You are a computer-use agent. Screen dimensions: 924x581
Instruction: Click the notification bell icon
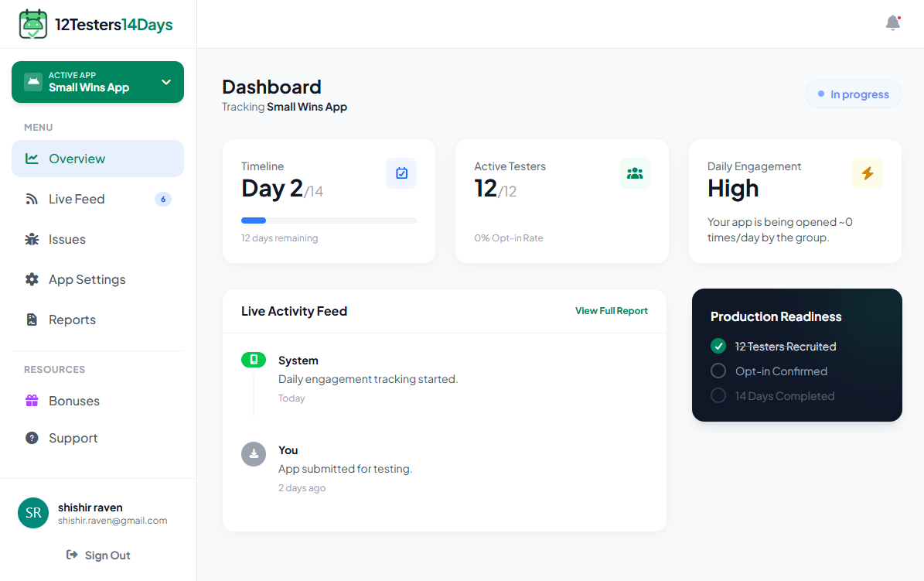tap(892, 22)
